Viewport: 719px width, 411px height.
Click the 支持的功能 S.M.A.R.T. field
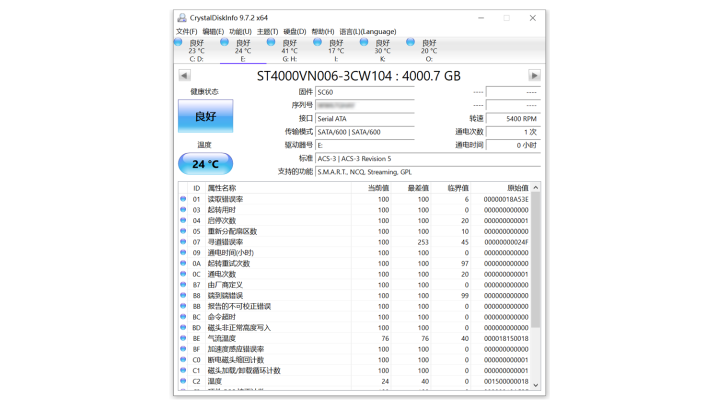(428, 172)
